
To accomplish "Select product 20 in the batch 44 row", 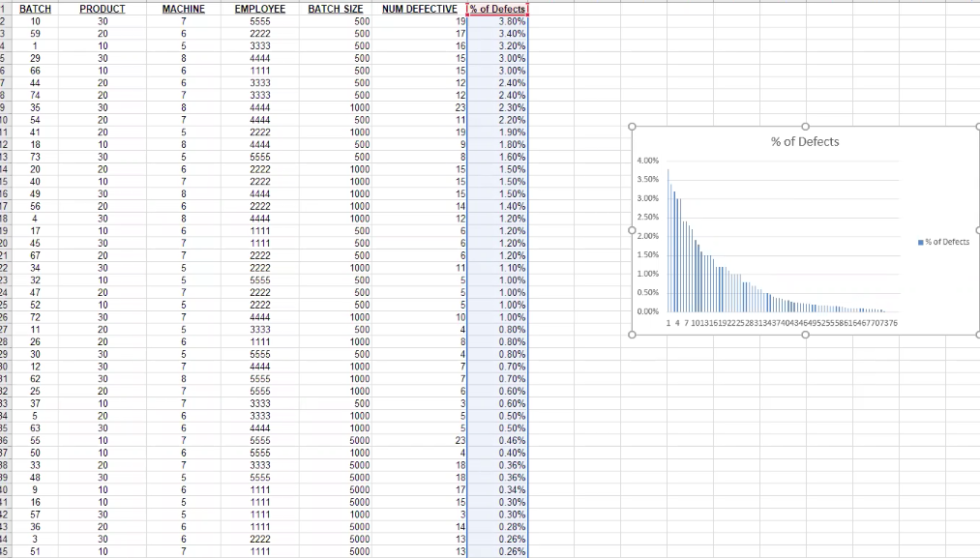I will click(x=103, y=82).
